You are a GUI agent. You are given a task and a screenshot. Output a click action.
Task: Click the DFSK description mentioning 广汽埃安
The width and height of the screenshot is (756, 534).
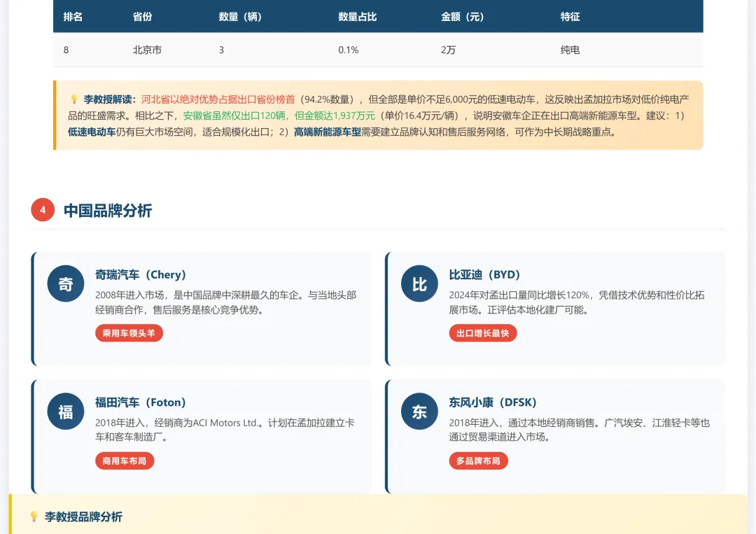click(580, 430)
